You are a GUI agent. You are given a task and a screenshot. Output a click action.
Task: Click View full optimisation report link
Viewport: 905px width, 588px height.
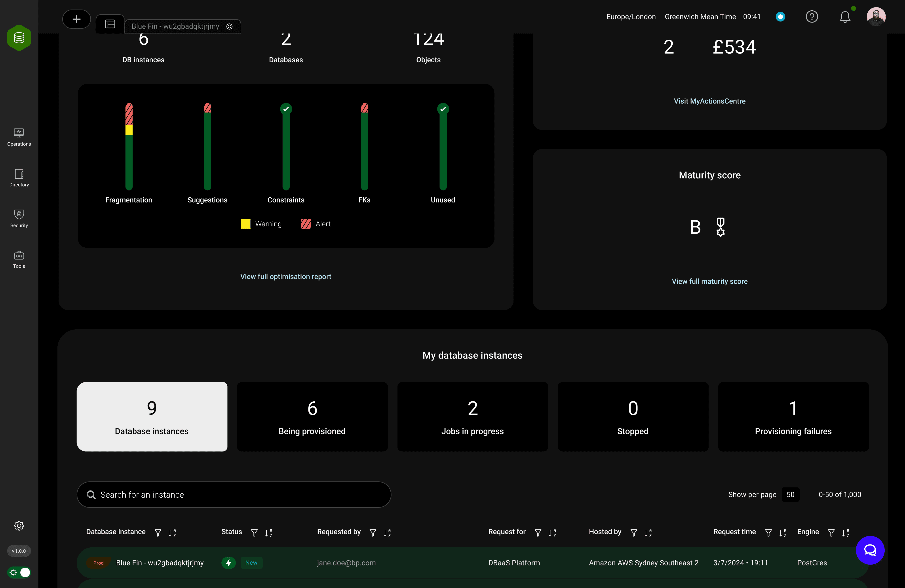pyautogui.click(x=285, y=277)
